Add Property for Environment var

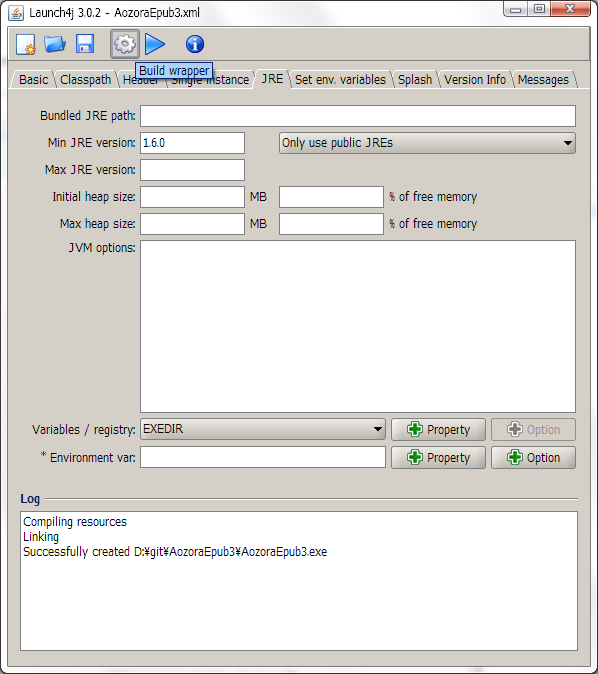tap(438, 457)
